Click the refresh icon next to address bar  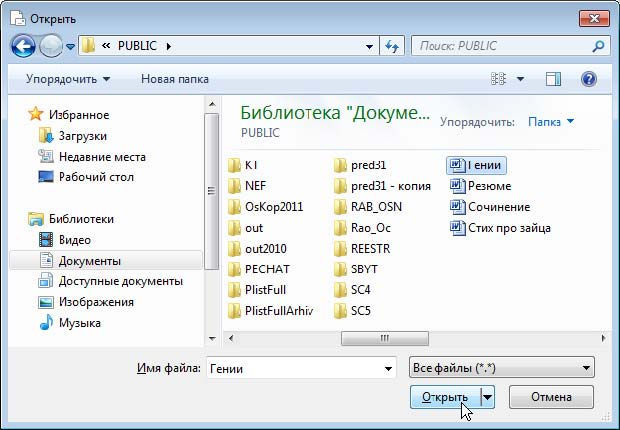pos(392,46)
